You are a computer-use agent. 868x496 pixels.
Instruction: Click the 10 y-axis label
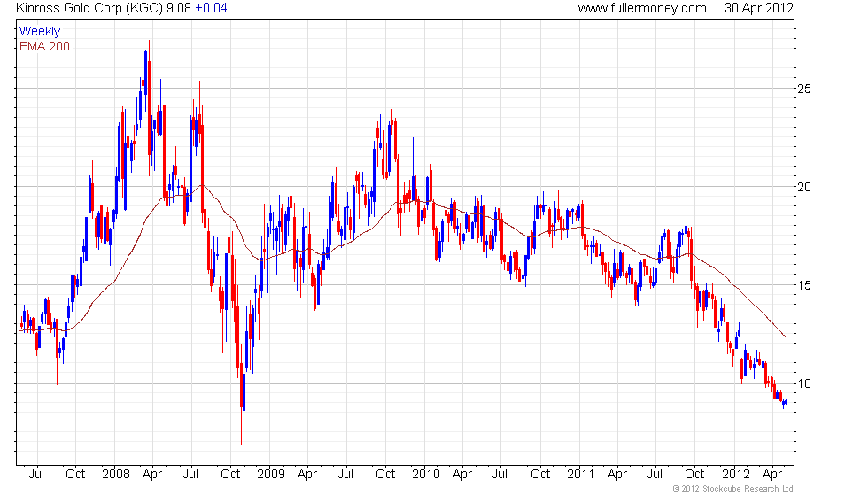pyautogui.click(x=804, y=384)
